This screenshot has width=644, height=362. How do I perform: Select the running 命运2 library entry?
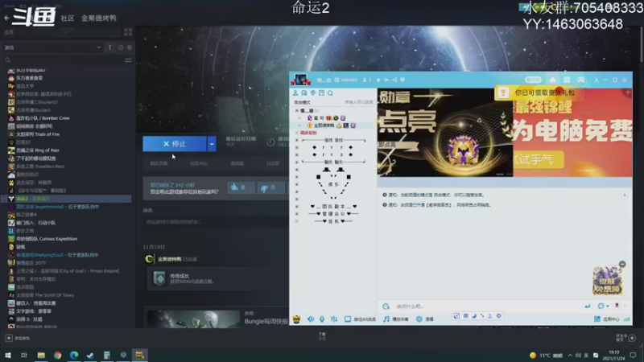(66, 199)
